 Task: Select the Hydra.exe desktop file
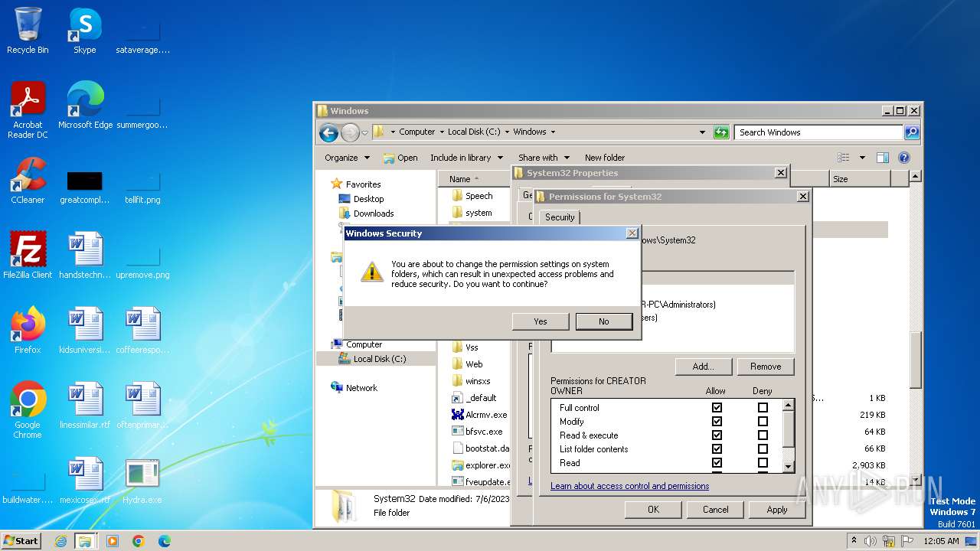pos(142,481)
